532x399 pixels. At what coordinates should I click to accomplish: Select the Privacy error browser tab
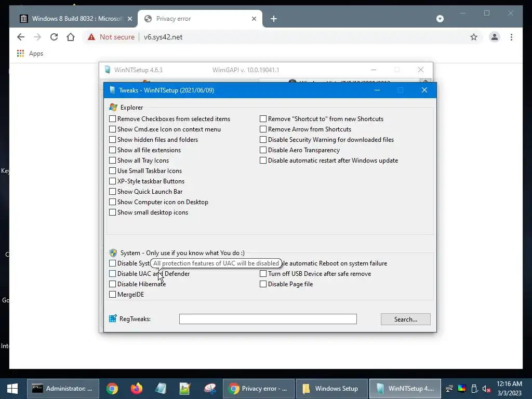200,19
